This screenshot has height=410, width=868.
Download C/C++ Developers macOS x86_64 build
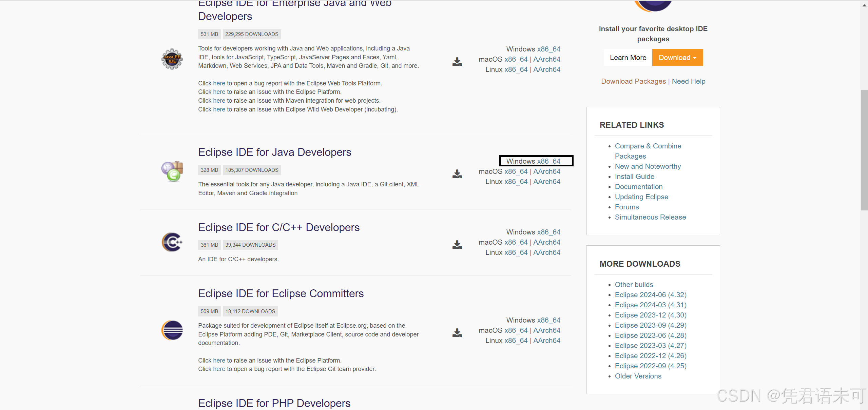click(516, 242)
